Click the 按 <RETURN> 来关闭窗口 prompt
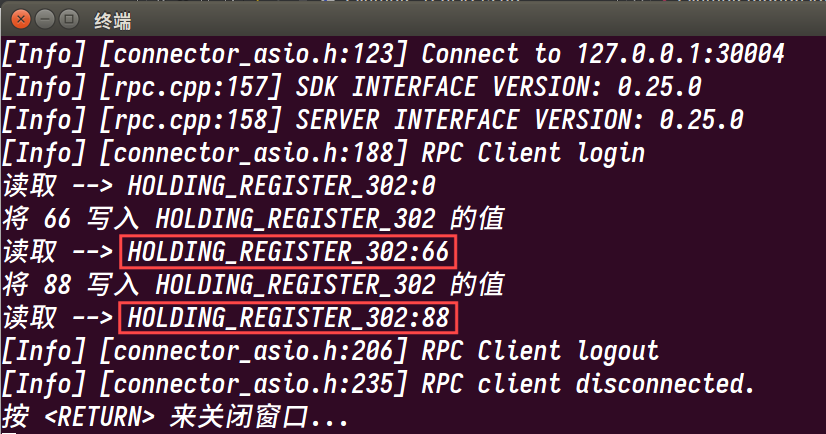This screenshot has height=434, width=826. pyautogui.click(x=175, y=417)
